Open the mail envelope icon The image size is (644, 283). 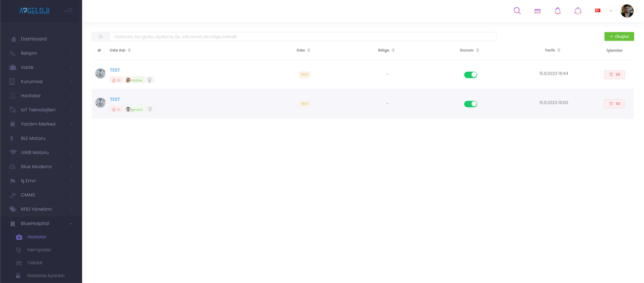click(x=537, y=11)
